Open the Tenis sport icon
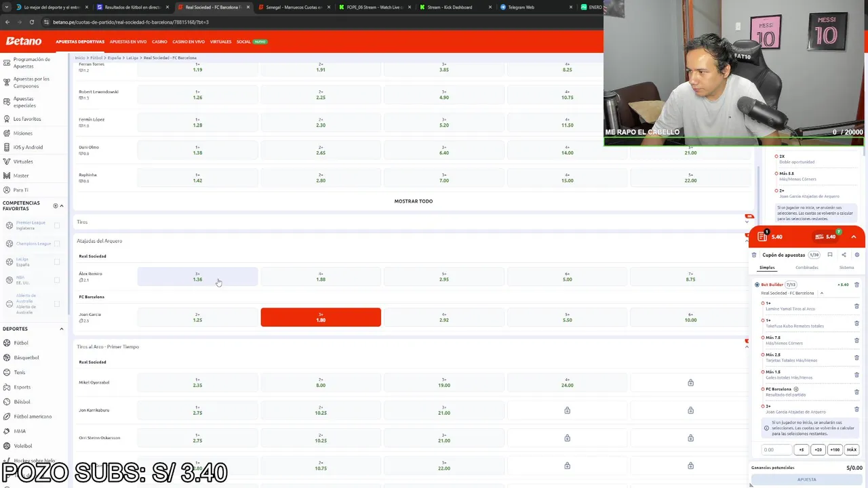868x488 pixels. pyautogui.click(x=7, y=372)
